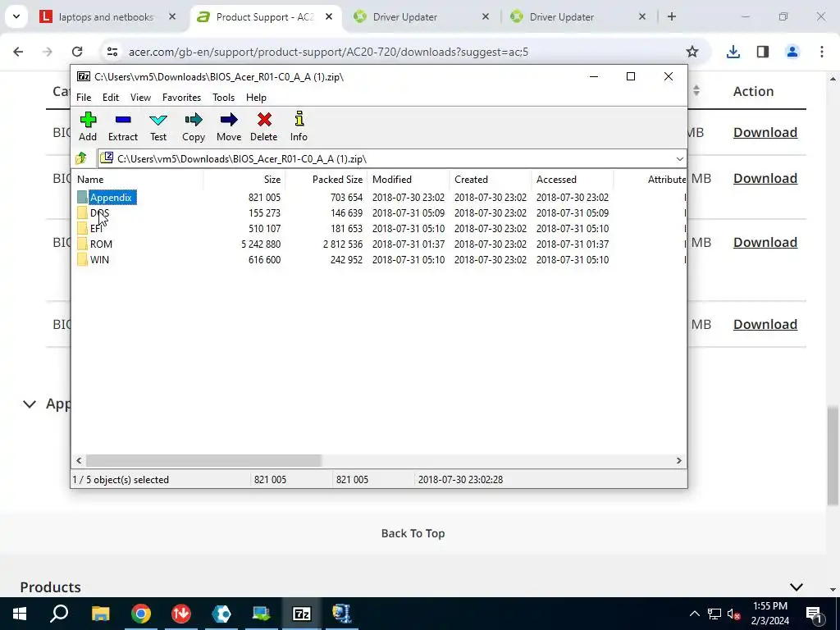This screenshot has width=840, height=630.
Task: Click the Extract toolbar icon
Action: 123,126
